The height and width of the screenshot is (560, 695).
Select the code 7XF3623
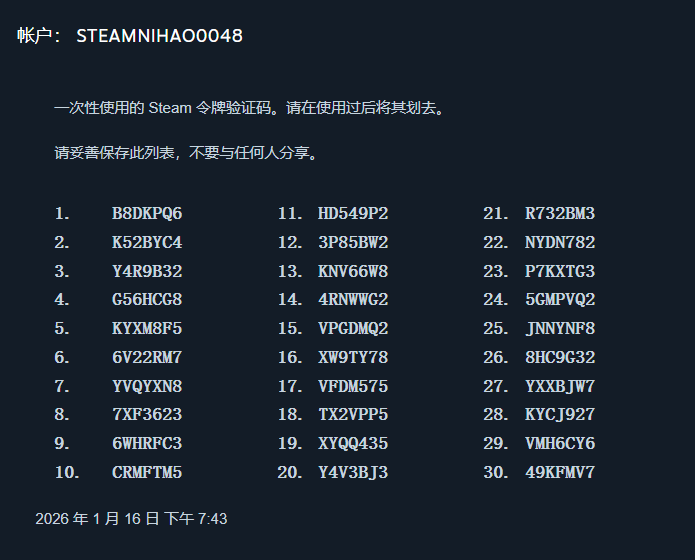tap(147, 415)
